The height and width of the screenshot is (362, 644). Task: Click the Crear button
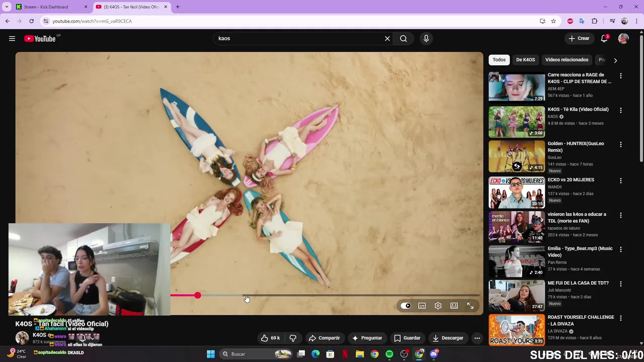[x=579, y=39]
